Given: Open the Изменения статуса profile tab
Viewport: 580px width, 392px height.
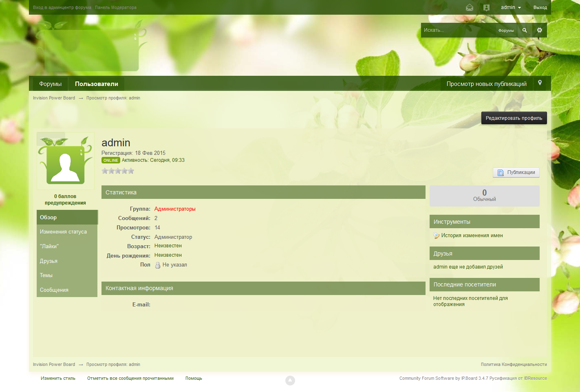Looking at the screenshot, I should (x=63, y=232).
